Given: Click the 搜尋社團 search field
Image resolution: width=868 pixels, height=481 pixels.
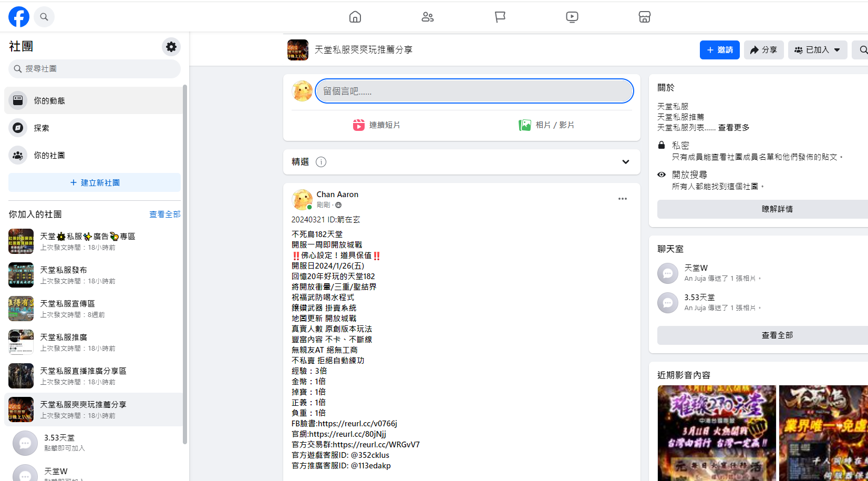Looking at the screenshot, I should click(95, 69).
